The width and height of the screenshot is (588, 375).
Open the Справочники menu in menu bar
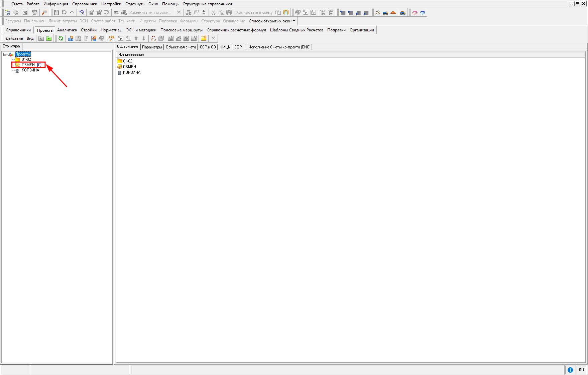pos(85,4)
